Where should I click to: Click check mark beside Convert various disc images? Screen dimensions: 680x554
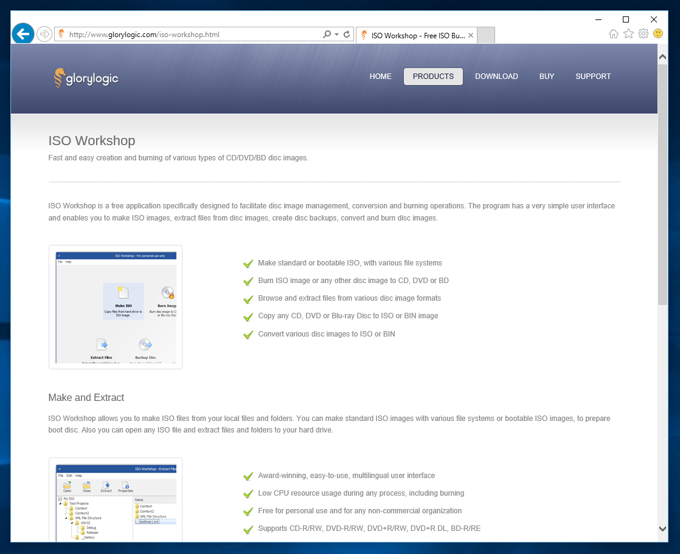248,335
